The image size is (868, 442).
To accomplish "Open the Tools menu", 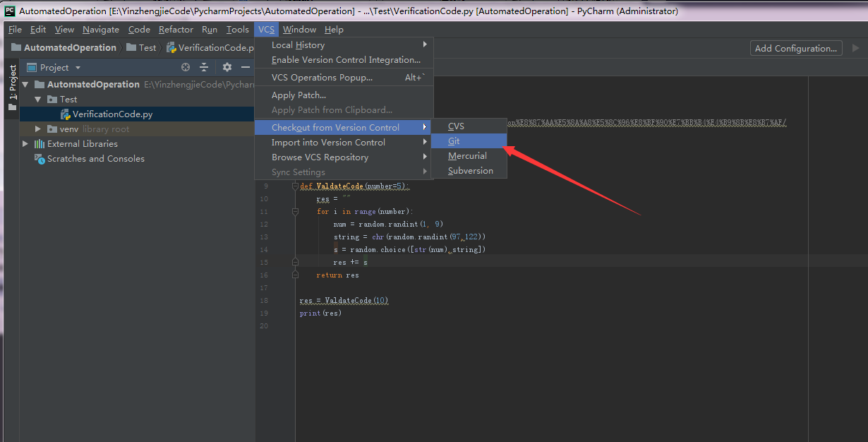I will point(238,29).
